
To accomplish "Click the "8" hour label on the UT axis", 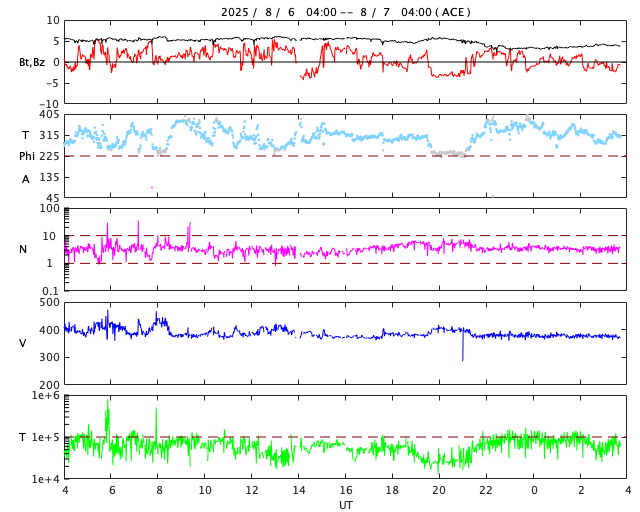I will tap(159, 490).
